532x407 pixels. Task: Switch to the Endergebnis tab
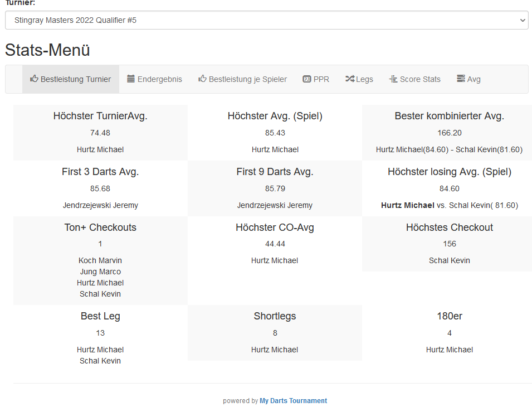click(159, 79)
